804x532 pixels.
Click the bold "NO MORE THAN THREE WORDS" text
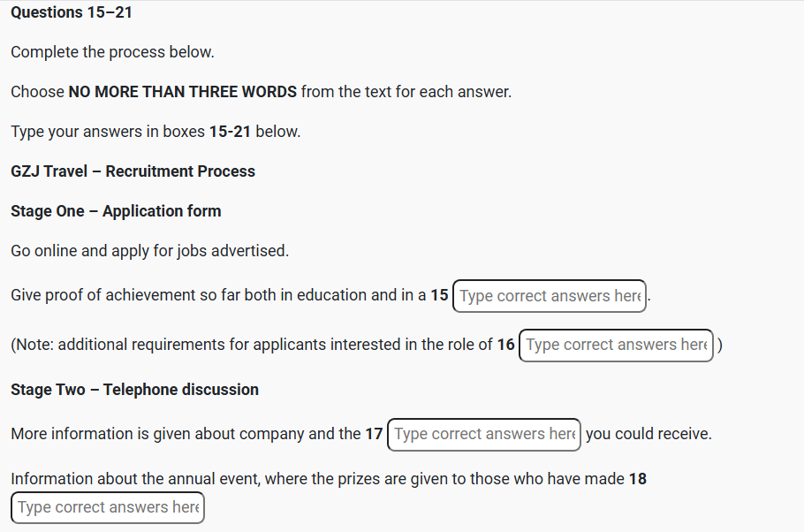click(x=184, y=92)
